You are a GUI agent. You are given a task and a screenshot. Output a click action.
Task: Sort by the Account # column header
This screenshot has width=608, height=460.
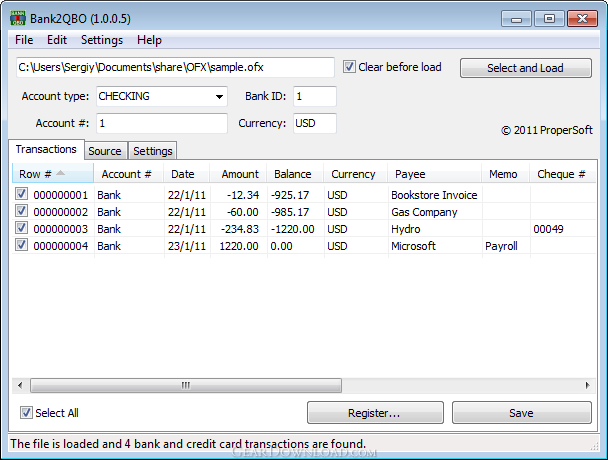128,174
